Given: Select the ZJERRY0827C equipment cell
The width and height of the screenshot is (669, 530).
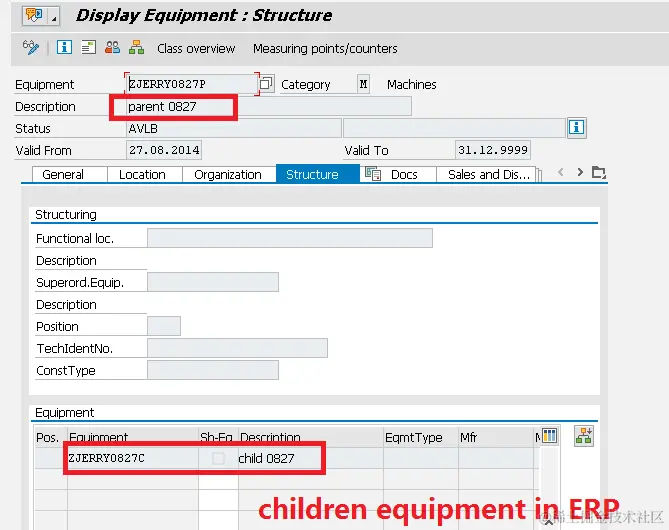Looking at the screenshot, I should (x=133, y=458).
